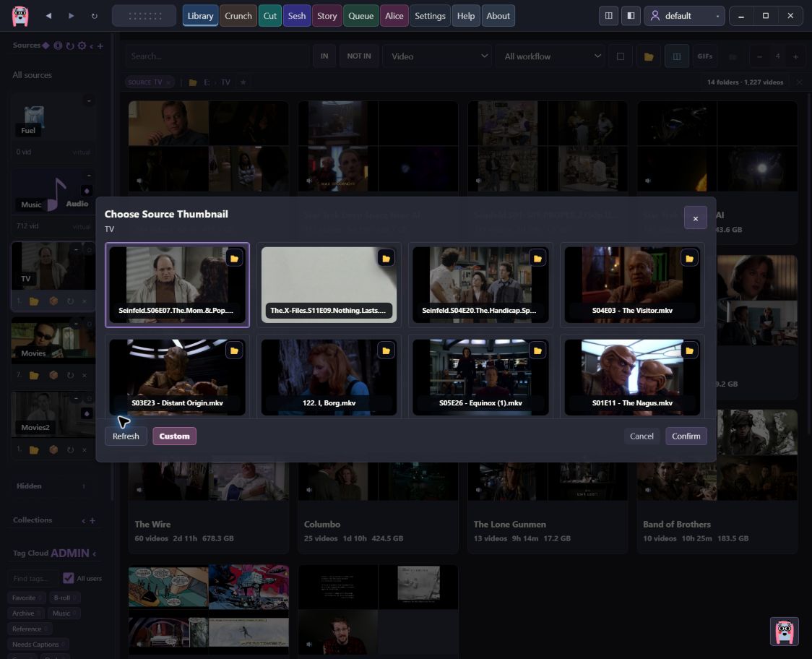The image size is (812, 659).
Task: Click the toolbar yellow folder view icon
Action: (x=648, y=56)
